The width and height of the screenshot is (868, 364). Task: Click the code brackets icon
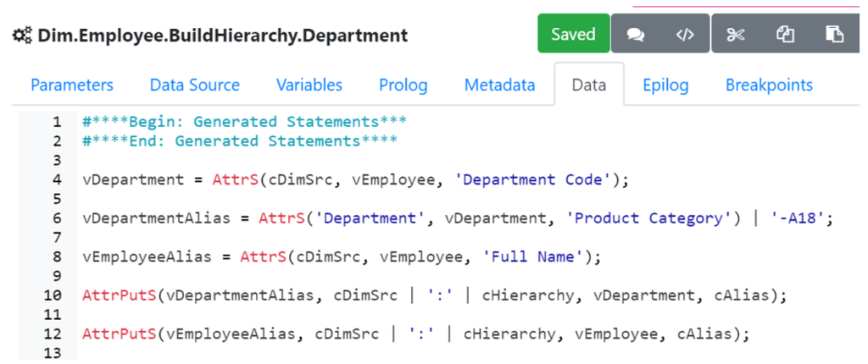pyautogui.click(x=685, y=35)
